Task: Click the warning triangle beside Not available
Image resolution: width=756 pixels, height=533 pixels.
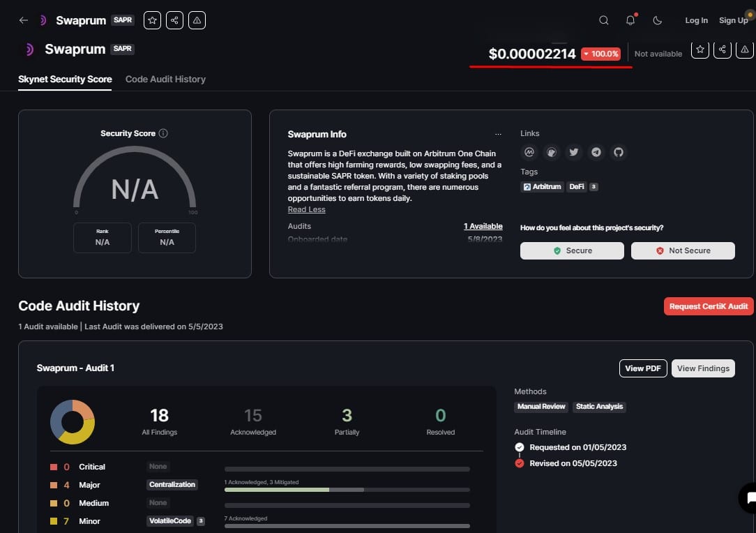Action: coord(745,50)
